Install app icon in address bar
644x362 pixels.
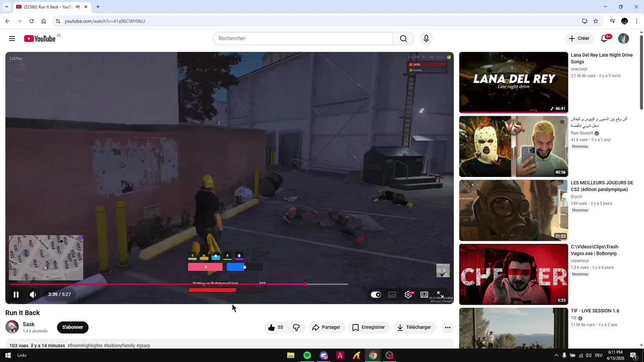(x=585, y=21)
